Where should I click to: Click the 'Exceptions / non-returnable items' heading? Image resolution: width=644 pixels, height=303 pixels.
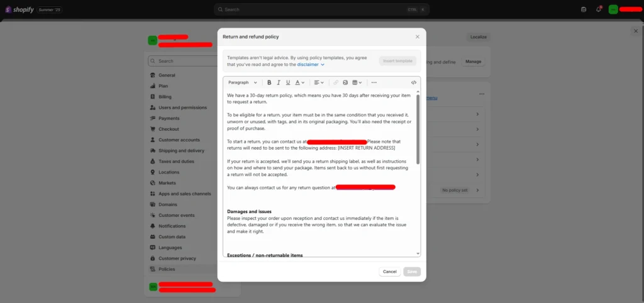(x=265, y=255)
